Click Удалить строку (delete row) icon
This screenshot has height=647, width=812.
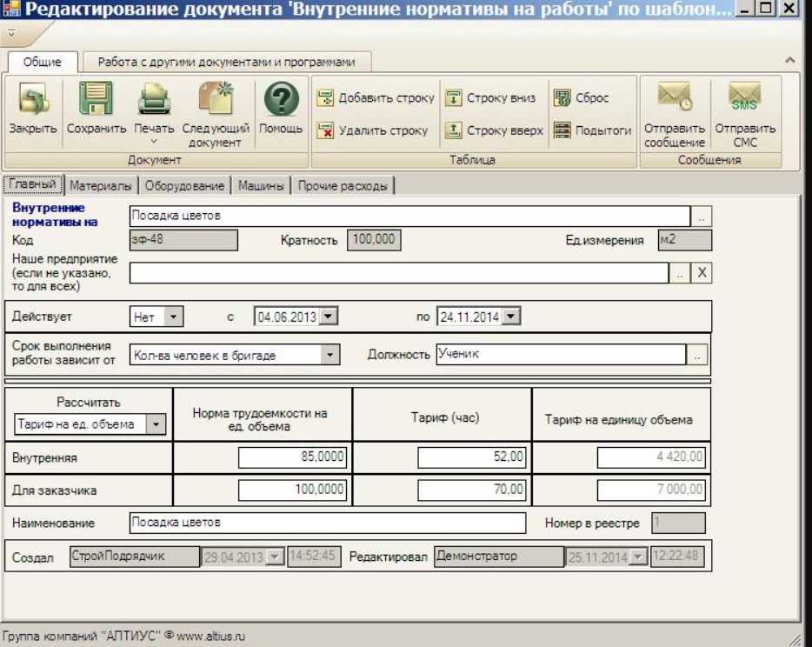click(325, 130)
